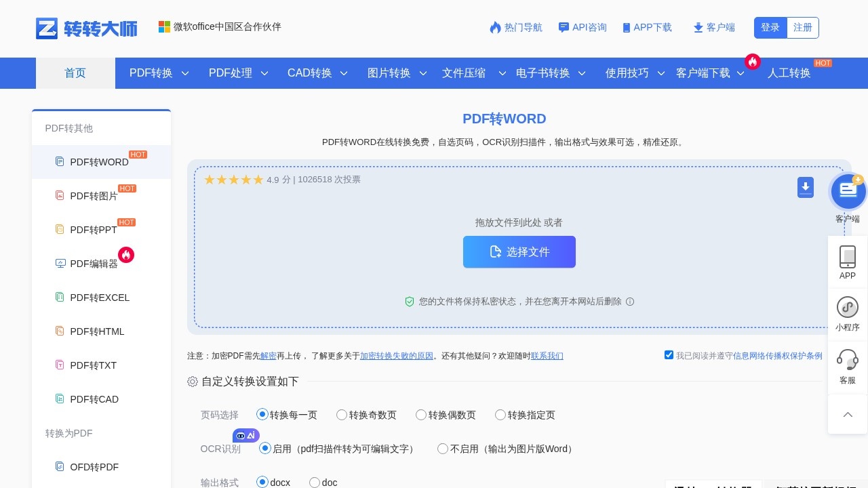868x488 pixels.
Task: Click the 小程序 icon in the right sidebar
Action: click(848, 307)
